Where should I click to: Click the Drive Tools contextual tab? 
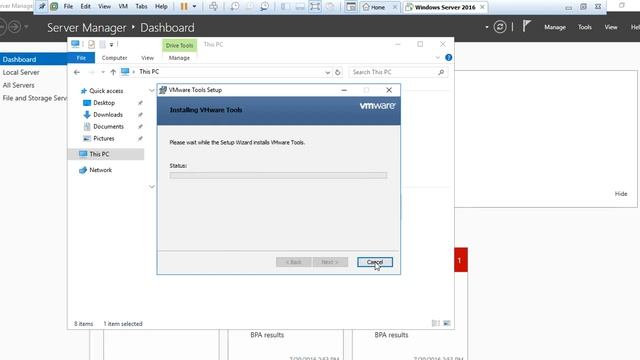point(179,45)
